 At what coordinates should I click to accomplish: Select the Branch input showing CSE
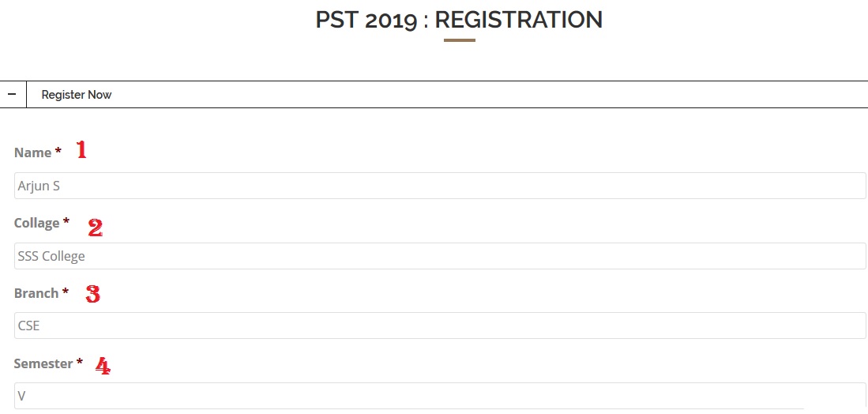click(440, 326)
